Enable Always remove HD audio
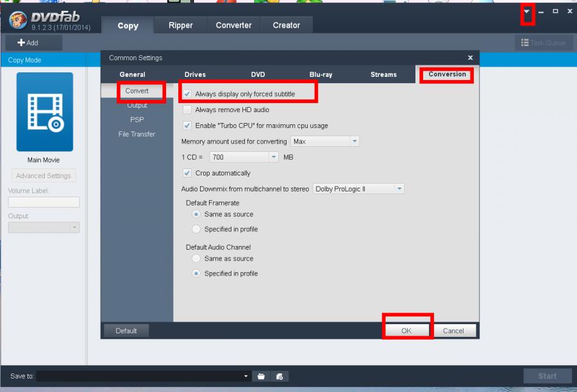 click(x=187, y=110)
